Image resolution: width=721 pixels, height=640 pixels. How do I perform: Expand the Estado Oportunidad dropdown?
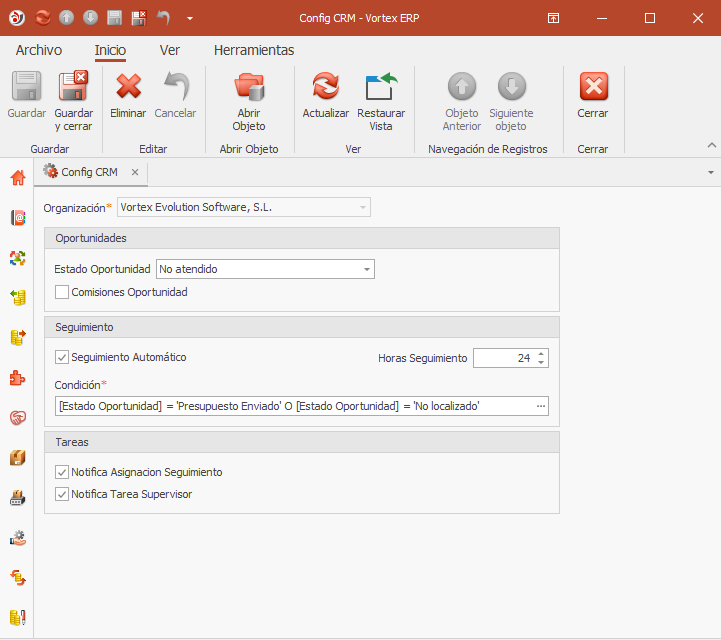367,269
